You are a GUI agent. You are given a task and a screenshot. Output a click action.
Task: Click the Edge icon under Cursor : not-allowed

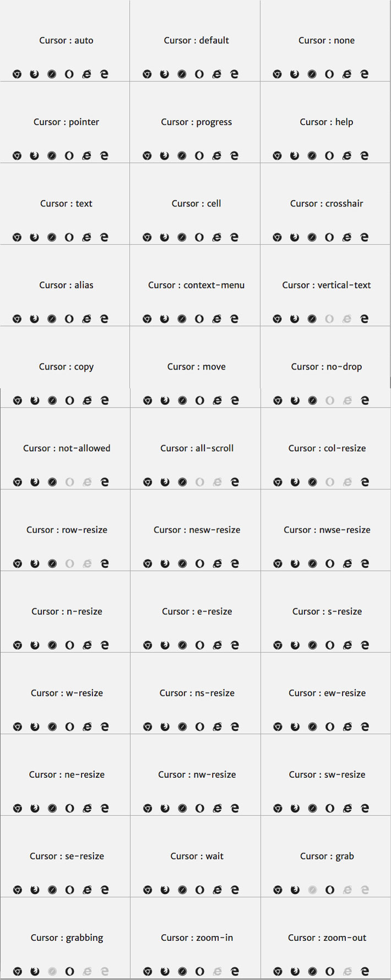coord(105,482)
